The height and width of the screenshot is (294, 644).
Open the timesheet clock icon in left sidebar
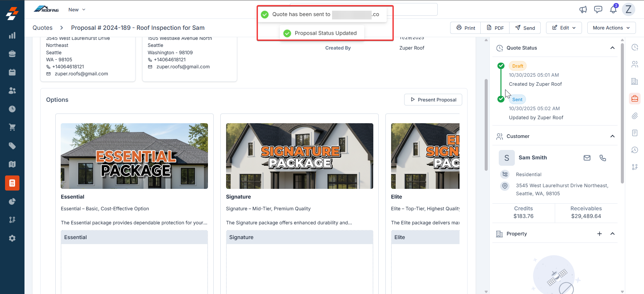(12, 109)
